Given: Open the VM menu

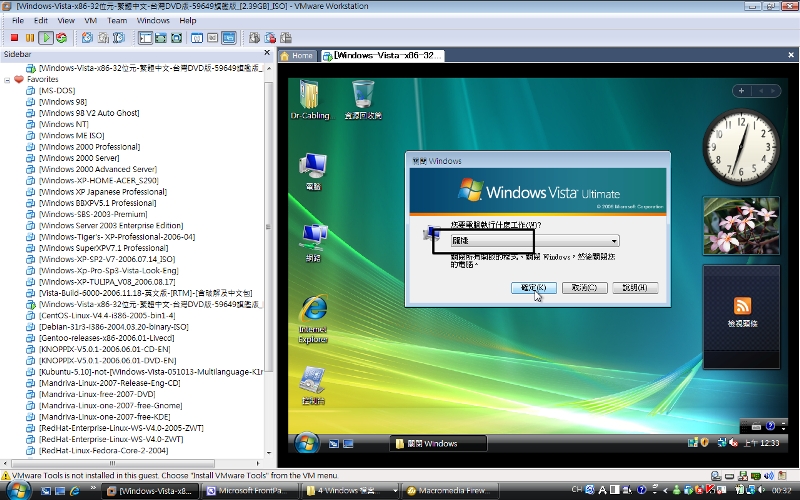Looking at the screenshot, I should [91, 20].
